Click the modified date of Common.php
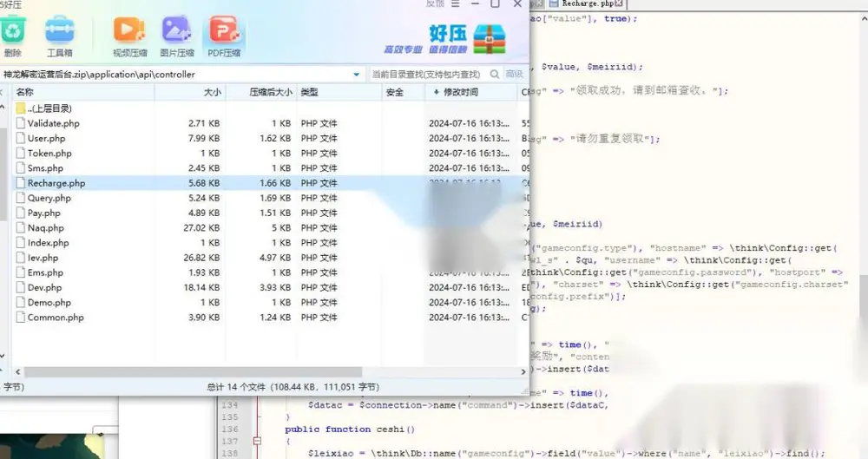Image resolution: width=868 pixels, height=459 pixels. click(469, 318)
